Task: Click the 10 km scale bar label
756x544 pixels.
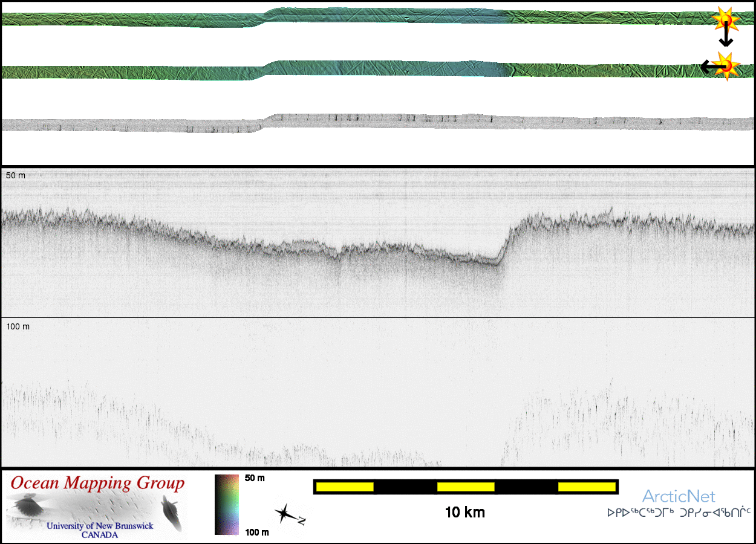Action: point(464,513)
